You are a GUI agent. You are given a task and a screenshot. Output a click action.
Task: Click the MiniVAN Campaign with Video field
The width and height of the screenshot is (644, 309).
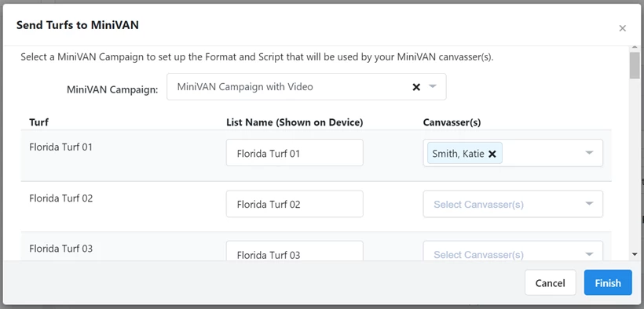306,86
